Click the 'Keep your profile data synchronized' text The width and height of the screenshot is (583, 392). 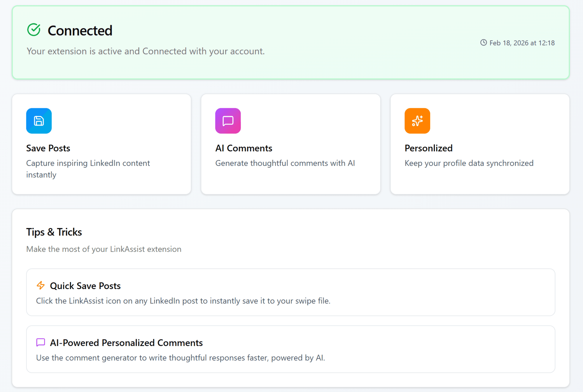click(x=469, y=163)
